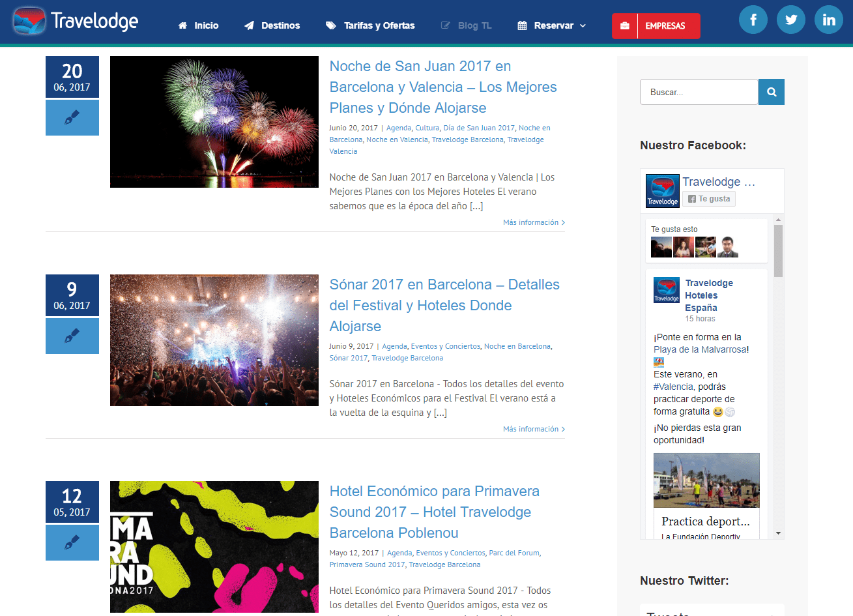Click the 15 horas post timestamp
Image resolution: width=853 pixels, height=616 pixels.
point(700,319)
